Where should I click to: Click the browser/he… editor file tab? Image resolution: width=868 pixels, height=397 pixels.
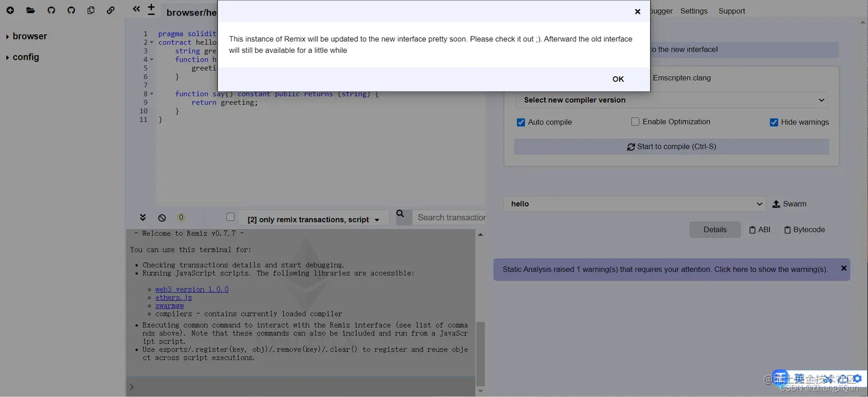click(x=192, y=13)
